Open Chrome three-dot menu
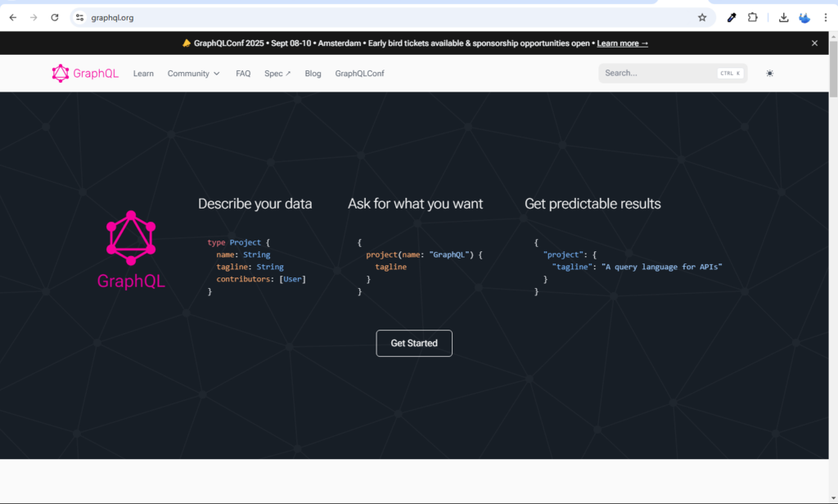This screenshot has height=504, width=838. pos(826,18)
